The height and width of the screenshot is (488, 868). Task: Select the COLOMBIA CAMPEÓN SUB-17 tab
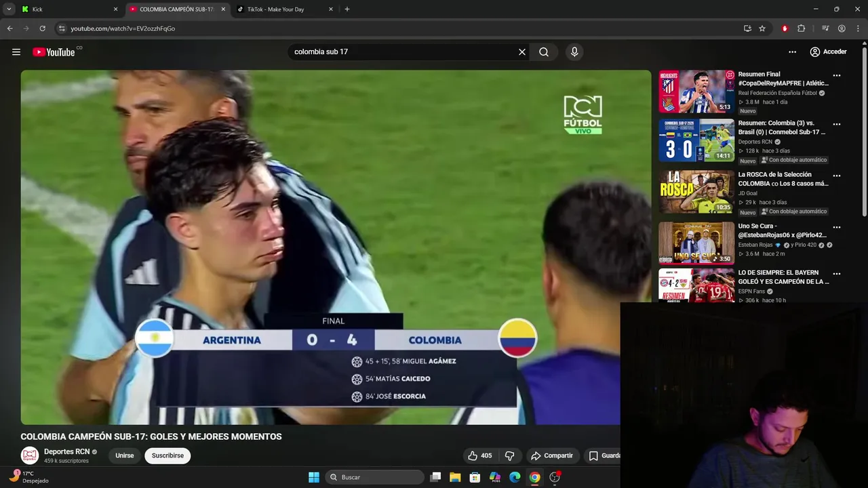click(177, 9)
